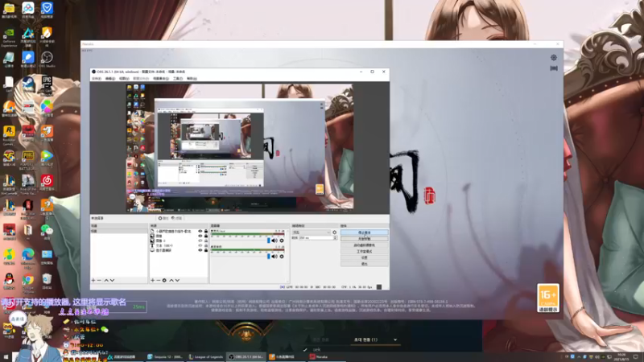Screen dimensions: 644x362
Task: Toggle lock on 图像 source
Action: click(x=206, y=236)
